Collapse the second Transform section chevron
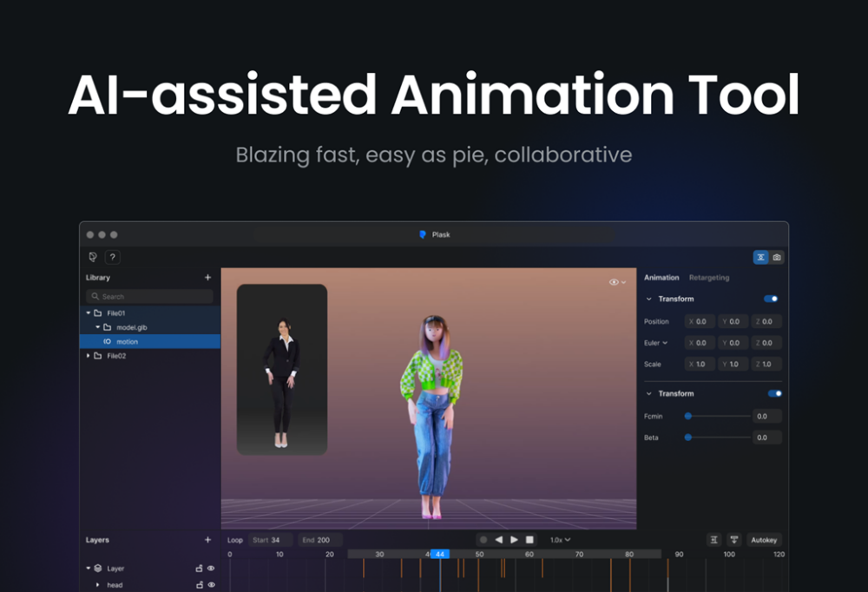The width and height of the screenshot is (868, 592). (648, 394)
